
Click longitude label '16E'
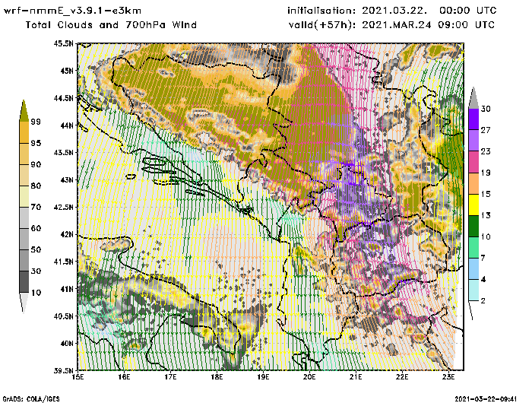click(124, 377)
